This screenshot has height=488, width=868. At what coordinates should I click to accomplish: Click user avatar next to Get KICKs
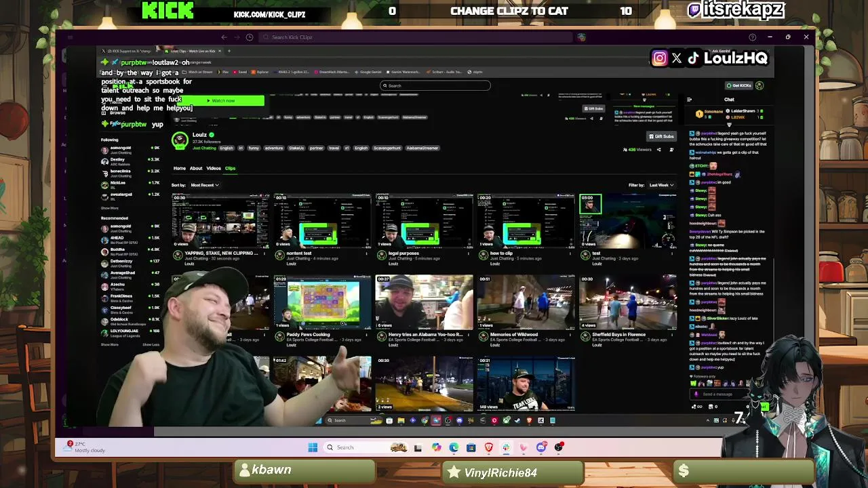click(x=759, y=85)
